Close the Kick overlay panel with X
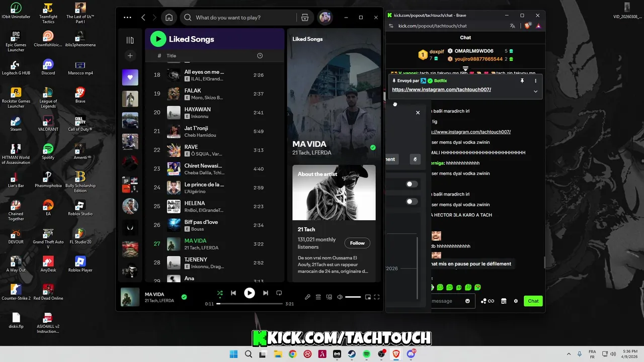 coord(418,113)
